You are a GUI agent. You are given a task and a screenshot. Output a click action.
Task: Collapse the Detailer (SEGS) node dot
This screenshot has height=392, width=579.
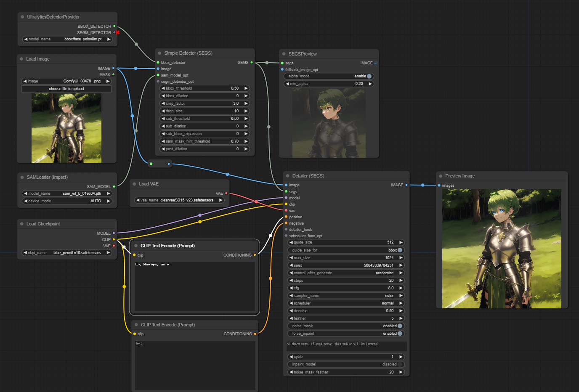[x=288, y=176]
